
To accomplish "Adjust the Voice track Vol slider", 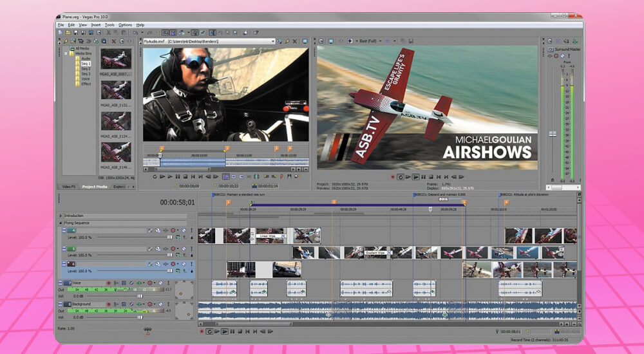I will pos(140,296).
